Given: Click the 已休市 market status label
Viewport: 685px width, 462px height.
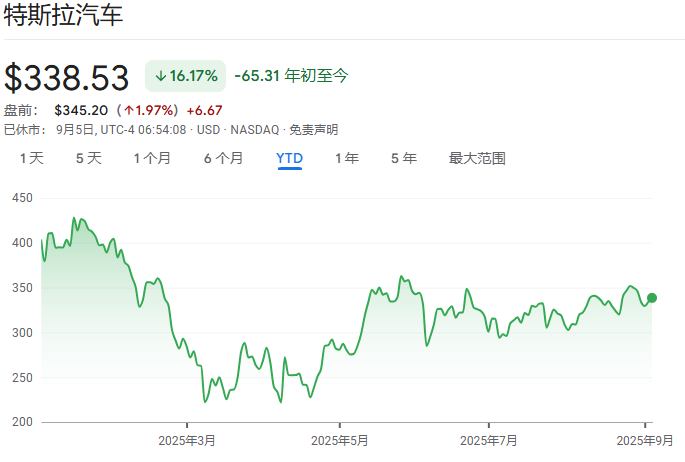Looking at the screenshot, I should pyautogui.click(x=25, y=130).
